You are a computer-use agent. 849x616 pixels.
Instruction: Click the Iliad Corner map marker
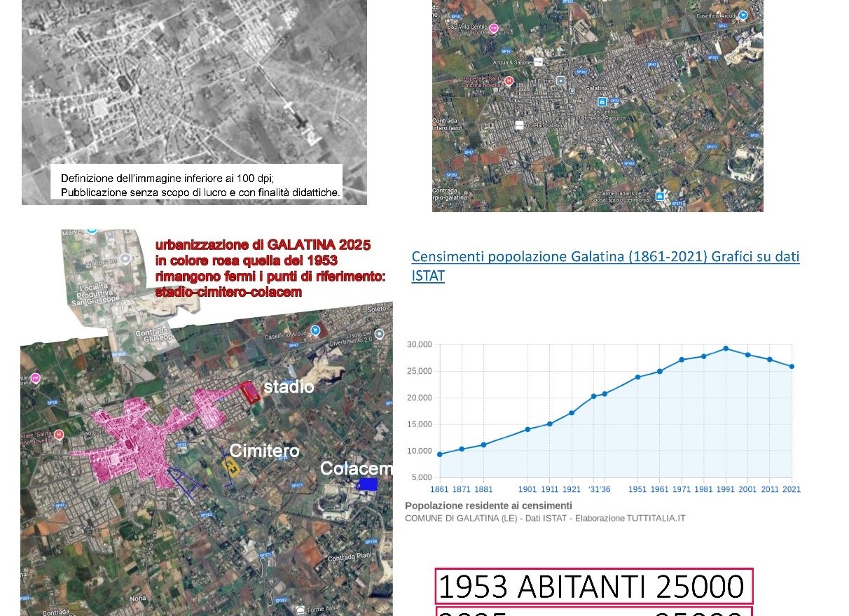coord(560,80)
